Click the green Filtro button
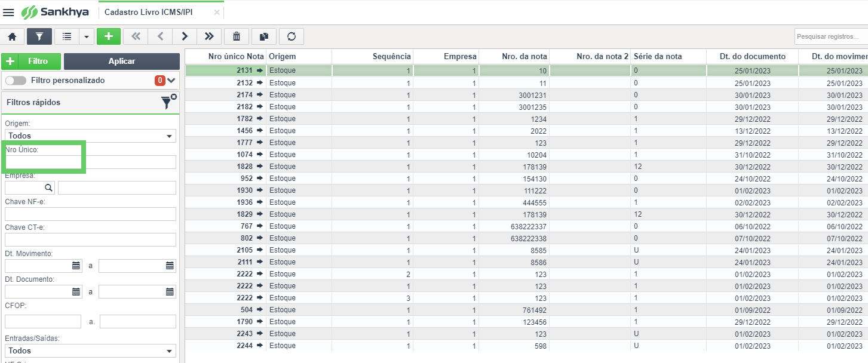868x363 pixels. [x=32, y=61]
